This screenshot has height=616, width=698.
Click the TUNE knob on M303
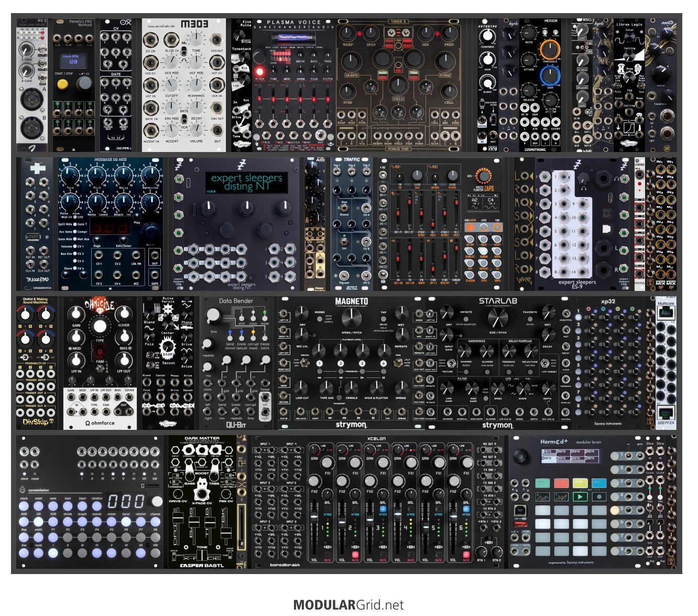pyautogui.click(x=196, y=39)
